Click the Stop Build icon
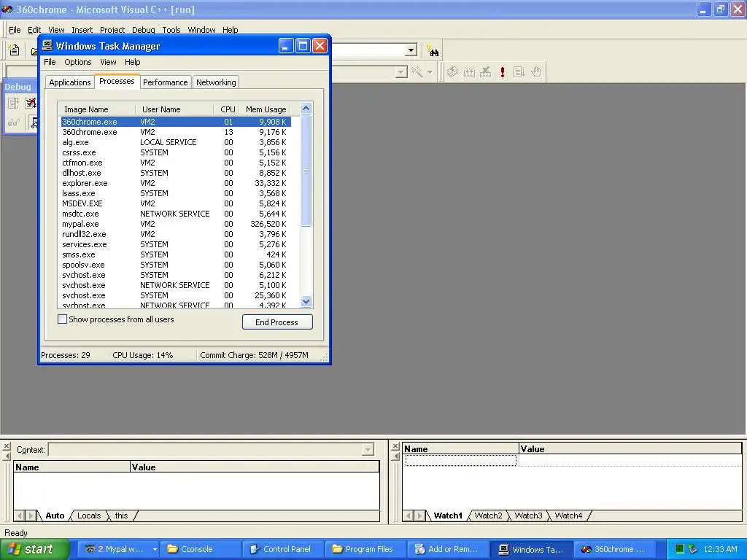Viewport: 747px width, 560px height. coord(485,72)
